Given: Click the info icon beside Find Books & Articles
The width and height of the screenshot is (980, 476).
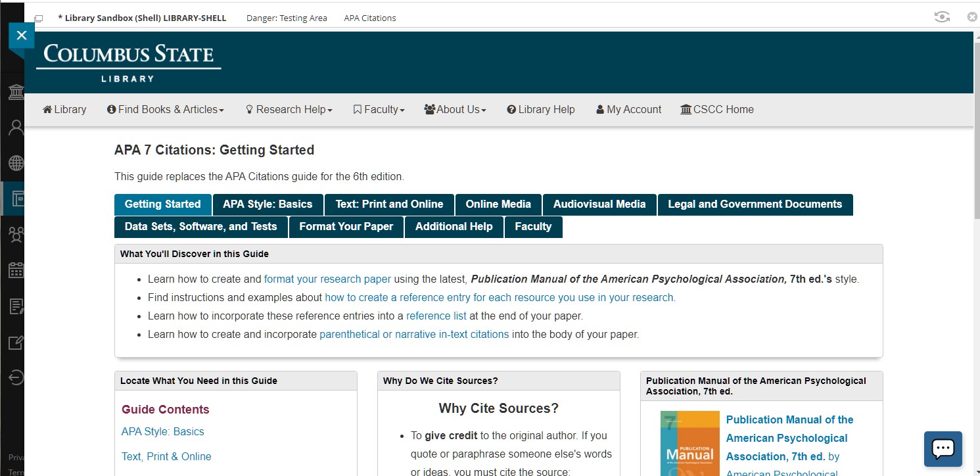Looking at the screenshot, I should 111,110.
